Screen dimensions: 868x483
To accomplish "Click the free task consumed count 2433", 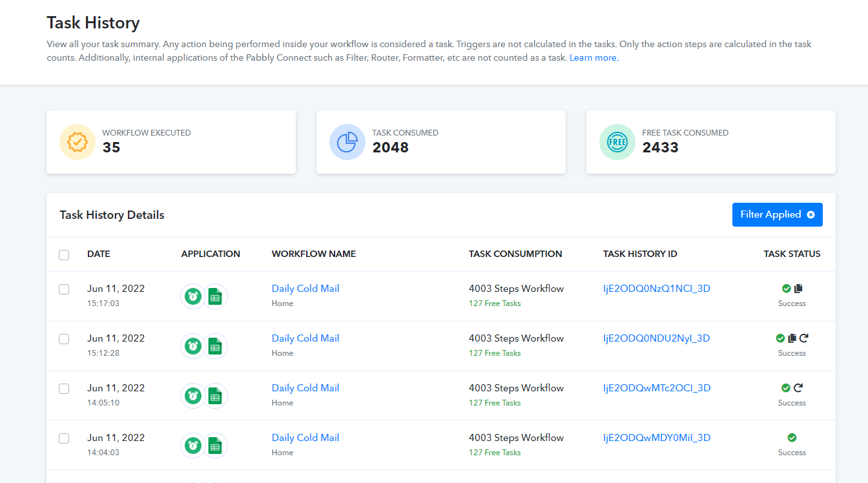I will pos(661,147).
